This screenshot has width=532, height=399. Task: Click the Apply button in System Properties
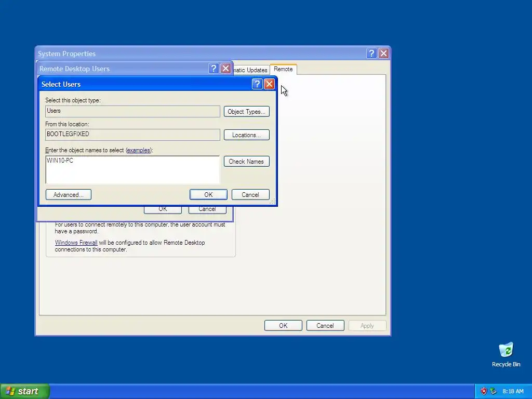[367, 326]
